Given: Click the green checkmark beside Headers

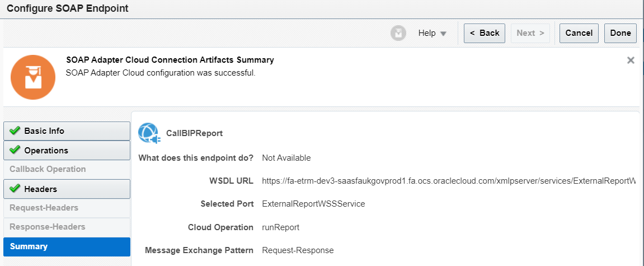Looking at the screenshot, I should 15,189.
